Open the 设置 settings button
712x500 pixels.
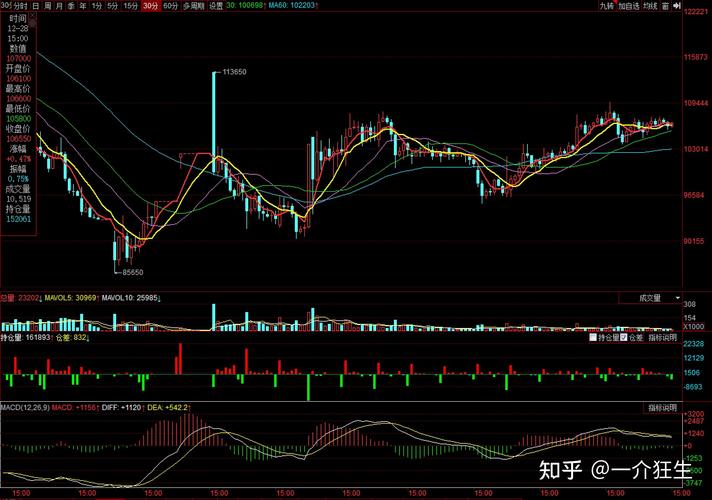tap(215, 6)
